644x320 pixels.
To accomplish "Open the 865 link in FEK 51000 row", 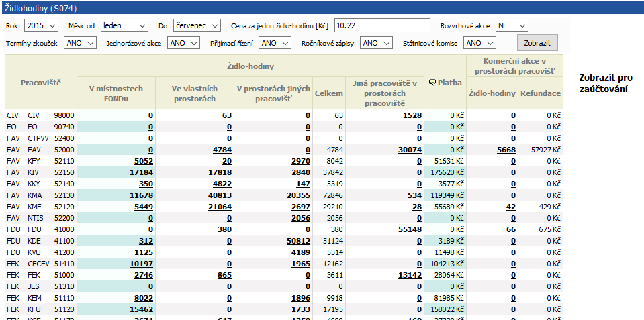I will (x=225, y=275).
